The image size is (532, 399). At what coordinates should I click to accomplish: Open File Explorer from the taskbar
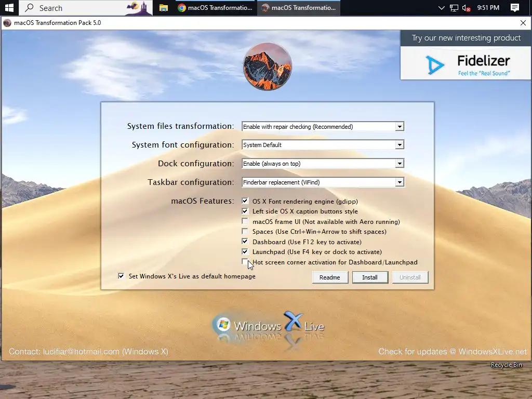[x=164, y=7]
